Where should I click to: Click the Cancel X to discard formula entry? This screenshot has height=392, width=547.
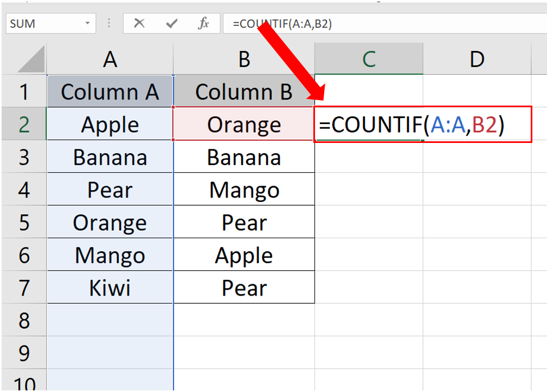pyautogui.click(x=140, y=23)
